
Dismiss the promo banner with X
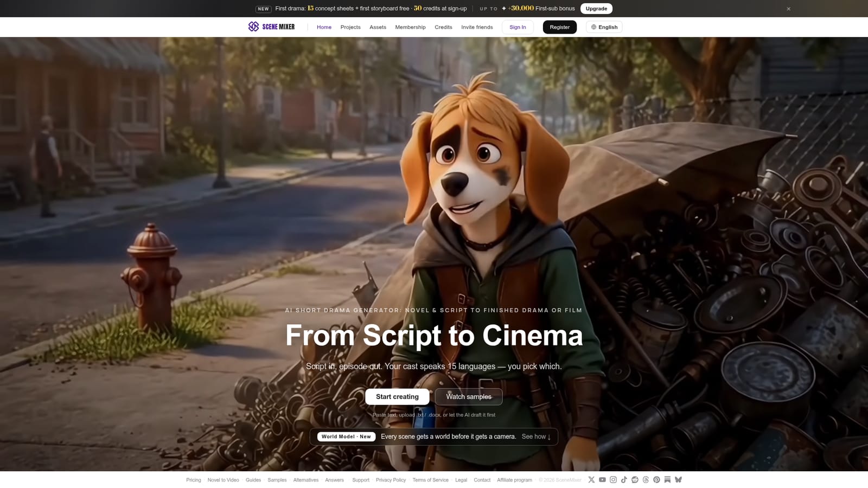point(788,9)
